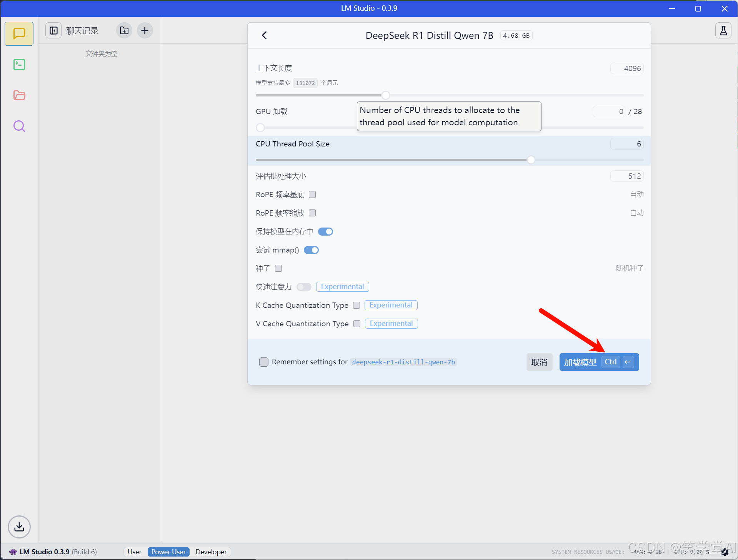This screenshot has height=560, width=738.
Task: Check V Cache Quantization Type box
Action: (x=357, y=324)
